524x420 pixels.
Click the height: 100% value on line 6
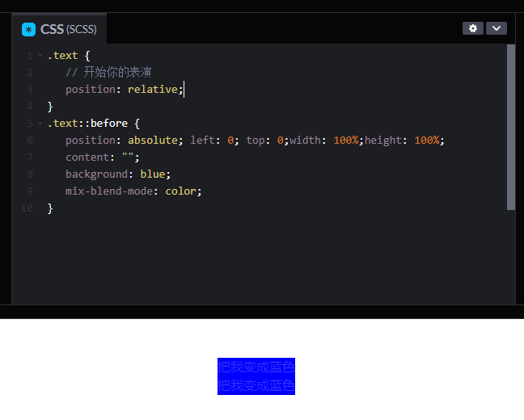(x=427, y=141)
